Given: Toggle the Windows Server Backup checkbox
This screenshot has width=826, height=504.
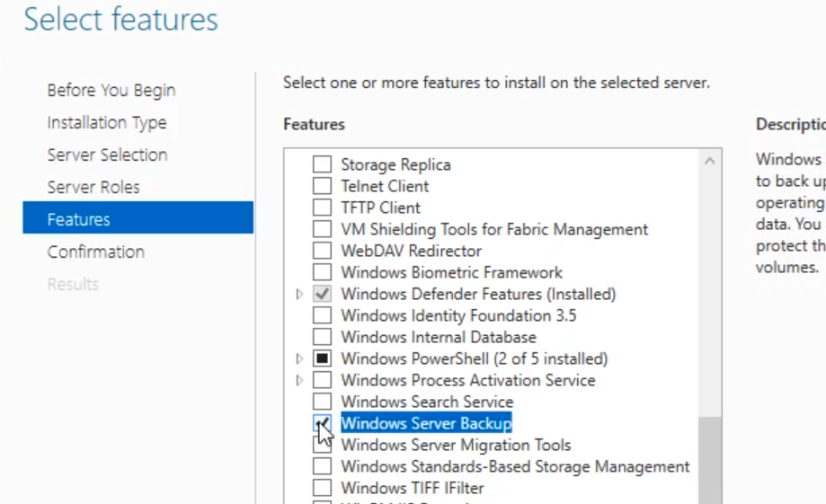Looking at the screenshot, I should point(322,423).
